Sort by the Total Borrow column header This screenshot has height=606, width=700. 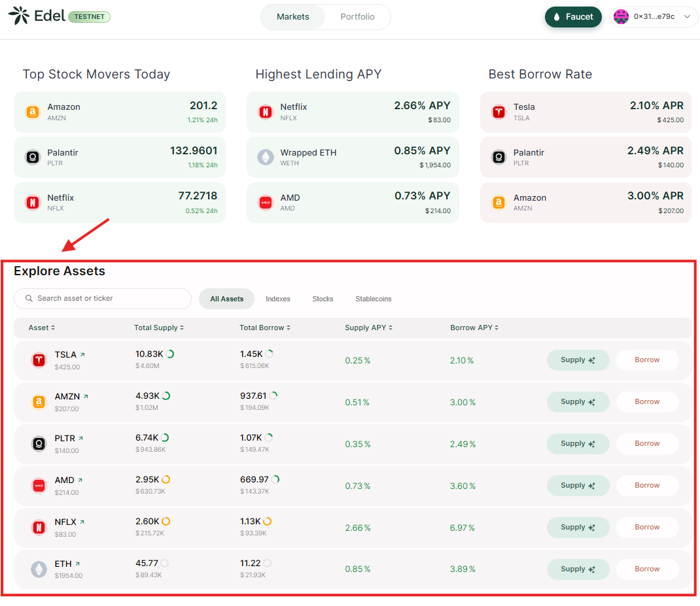(x=265, y=328)
